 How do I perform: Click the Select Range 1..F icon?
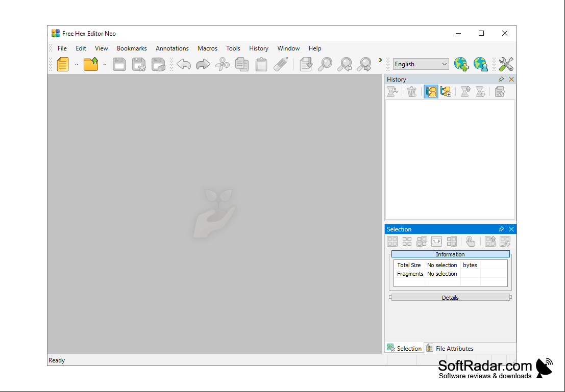point(436,241)
